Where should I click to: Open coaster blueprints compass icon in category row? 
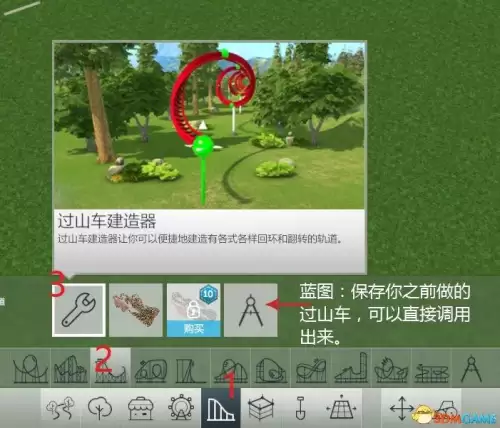pyautogui.click(x=471, y=368)
